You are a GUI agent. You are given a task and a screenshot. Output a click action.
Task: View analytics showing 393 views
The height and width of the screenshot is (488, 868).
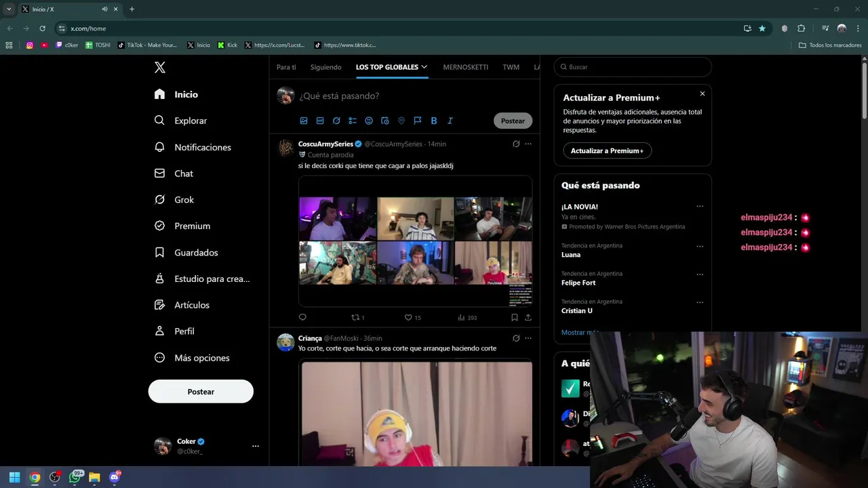pyautogui.click(x=467, y=317)
